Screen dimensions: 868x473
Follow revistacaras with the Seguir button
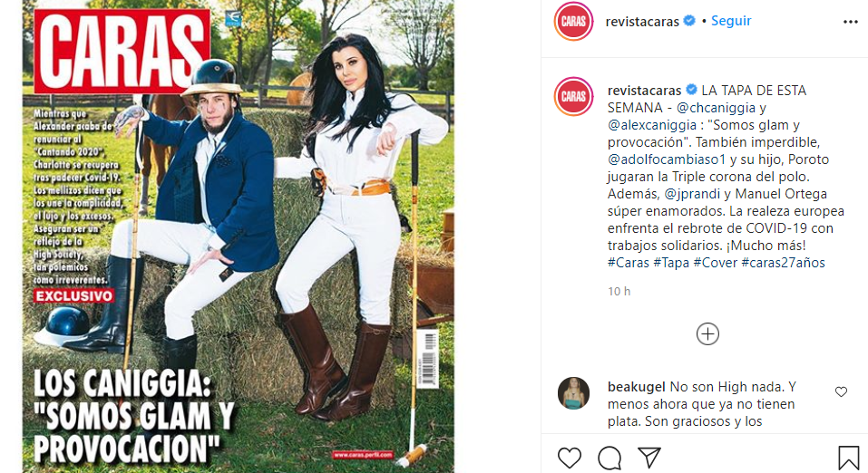[x=731, y=21]
